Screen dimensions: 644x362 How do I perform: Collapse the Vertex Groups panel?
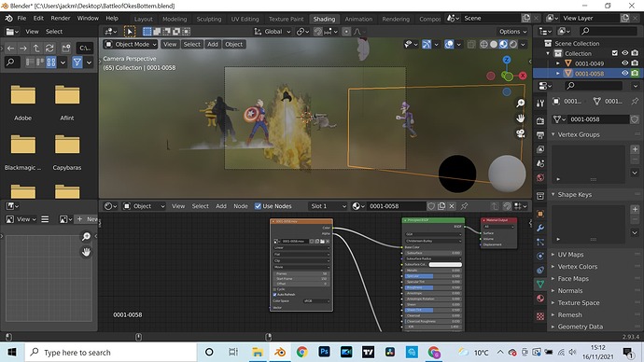click(x=553, y=134)
